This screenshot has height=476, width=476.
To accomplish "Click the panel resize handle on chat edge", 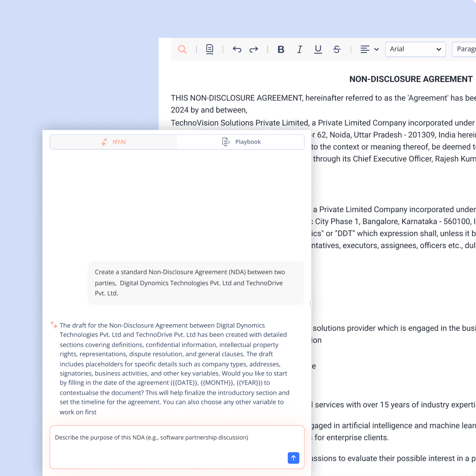I will pos(311,303).
